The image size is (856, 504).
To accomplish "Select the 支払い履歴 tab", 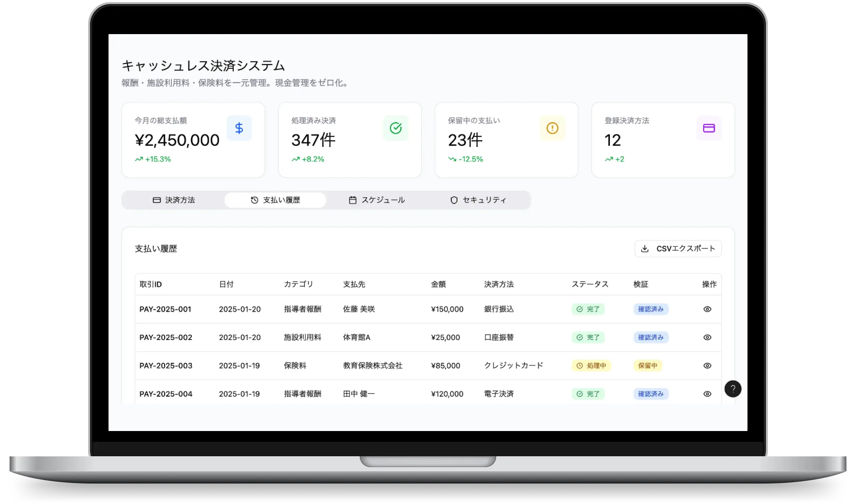I will 275,200.
